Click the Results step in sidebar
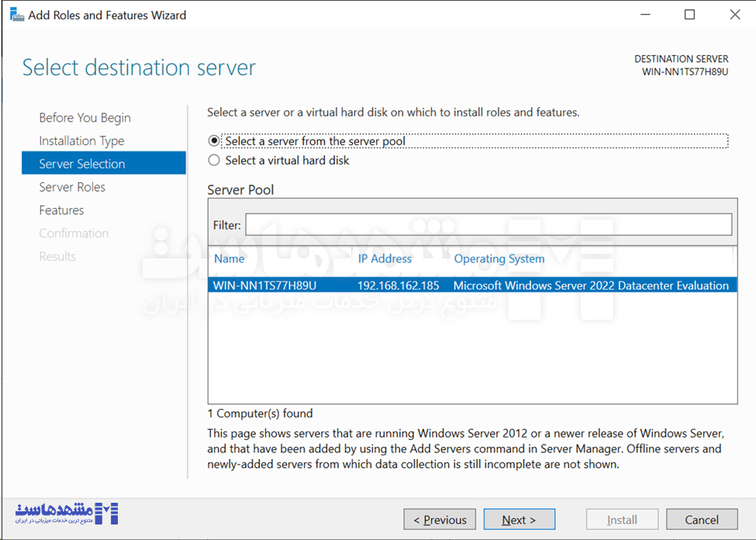 click(57, 256)
